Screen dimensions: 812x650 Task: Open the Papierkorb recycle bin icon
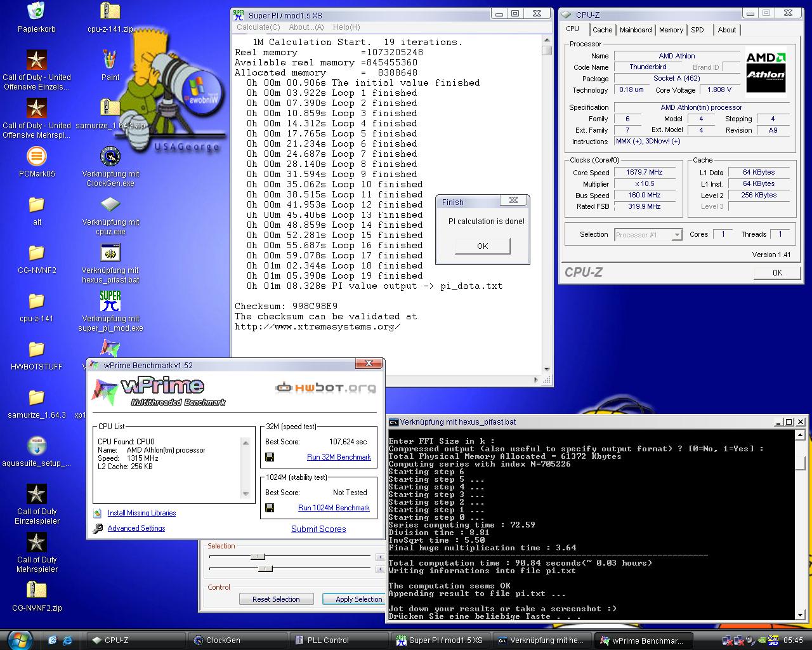click(x=37, y=11)
